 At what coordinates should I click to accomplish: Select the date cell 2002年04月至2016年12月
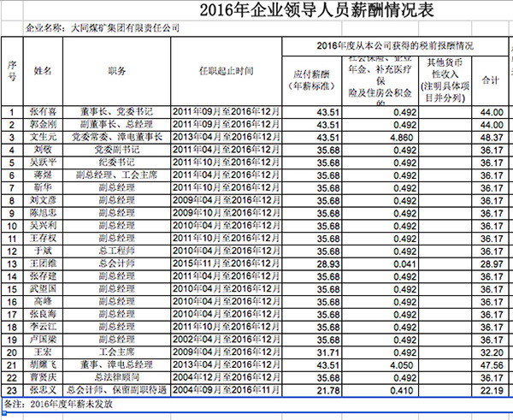226,340
